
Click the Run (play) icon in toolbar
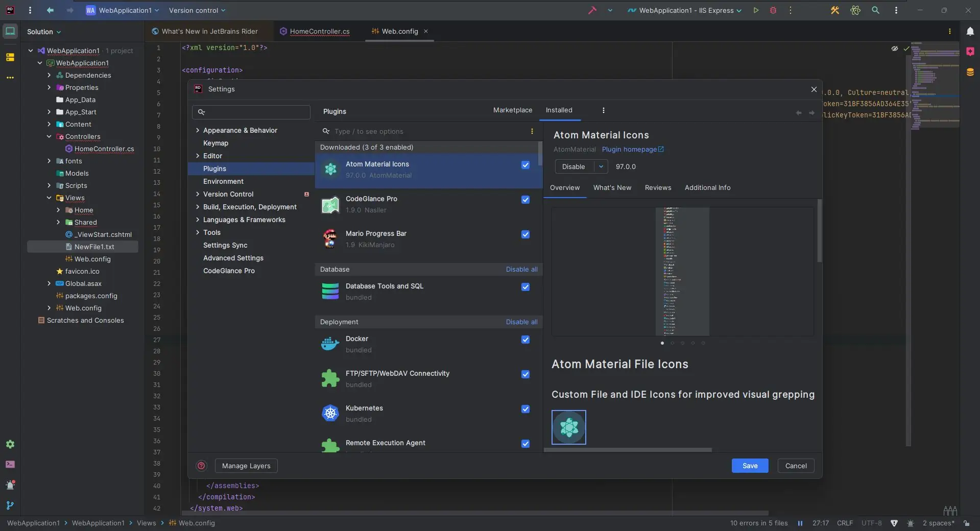point(756,10)
